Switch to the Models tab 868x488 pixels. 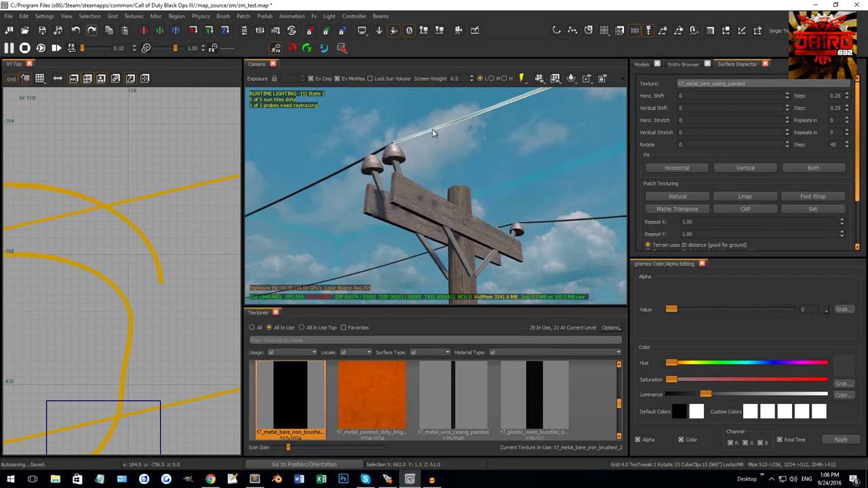pos(642,64)
